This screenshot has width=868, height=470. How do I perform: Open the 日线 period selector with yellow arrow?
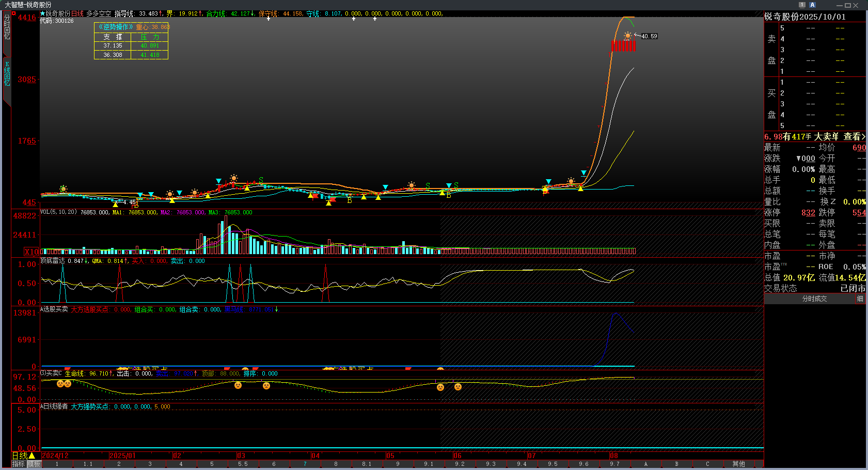pos(23,456)
